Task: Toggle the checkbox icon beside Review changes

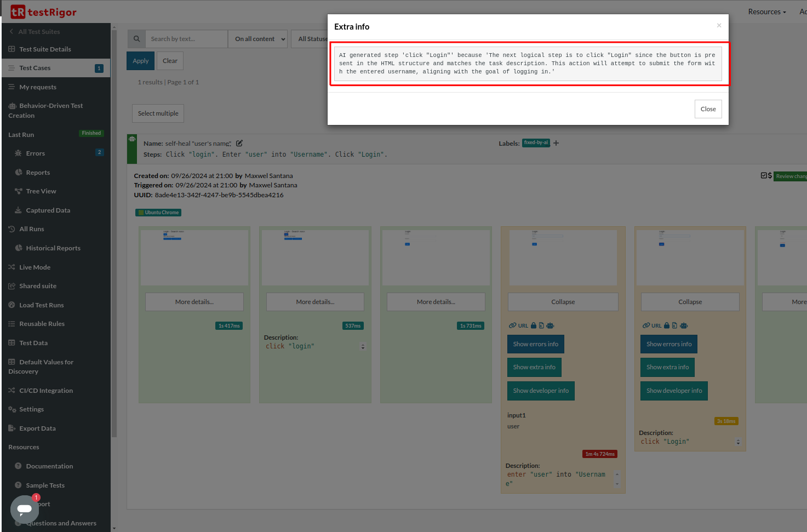Action: pyautogui.click(x=764, y=176)
